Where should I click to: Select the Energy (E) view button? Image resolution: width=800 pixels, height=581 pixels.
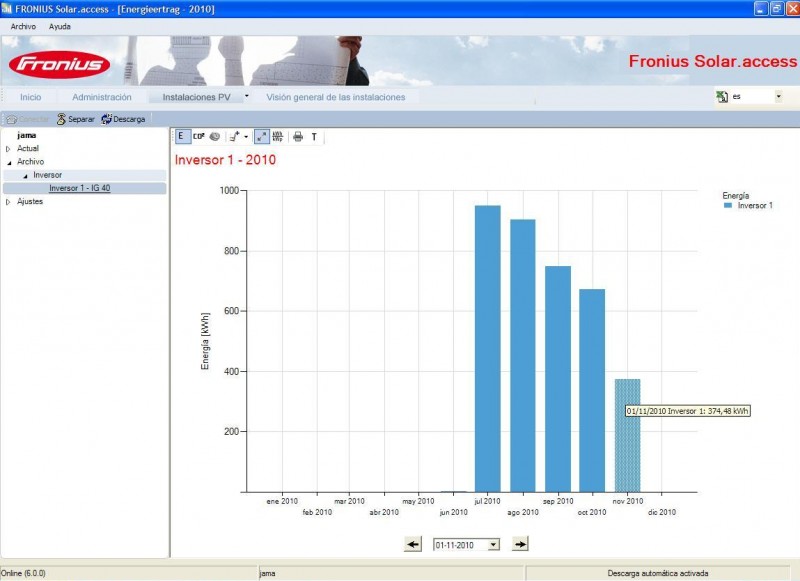tap(181, 137)
